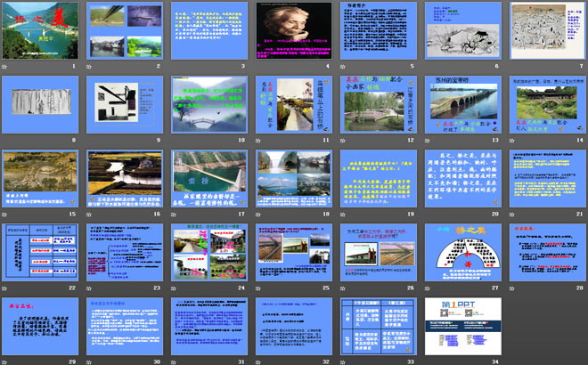
Task: Select slide 13 Suzhou Baodai bridge thumbnail
Action: (x=463, y=104)
